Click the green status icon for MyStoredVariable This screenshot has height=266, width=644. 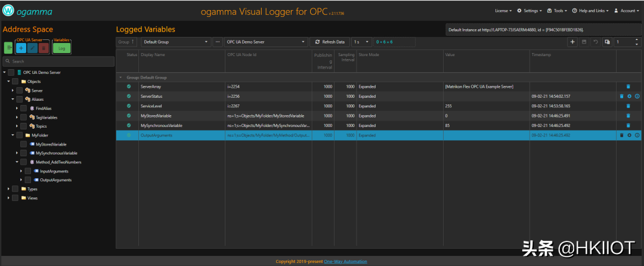129,116
